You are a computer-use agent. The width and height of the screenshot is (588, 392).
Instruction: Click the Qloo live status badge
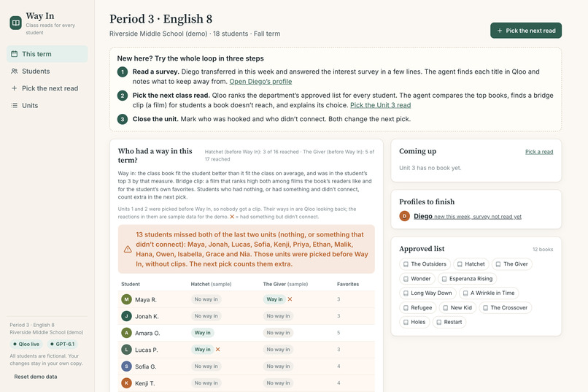(x=26, y=344)
